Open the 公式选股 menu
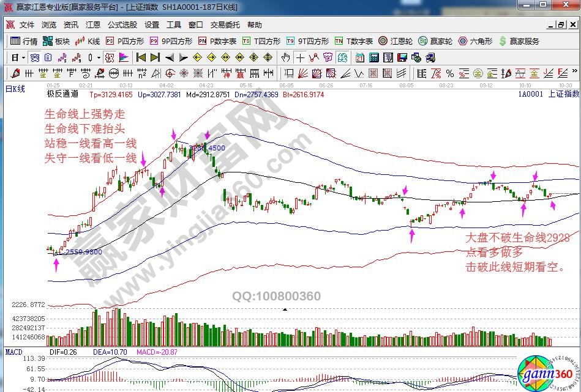The width and height of the screenshot is (581, 392). 122,25
